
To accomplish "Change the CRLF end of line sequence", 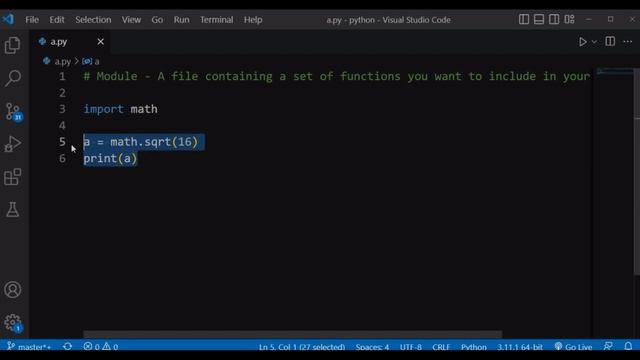I will coord(441,347).
